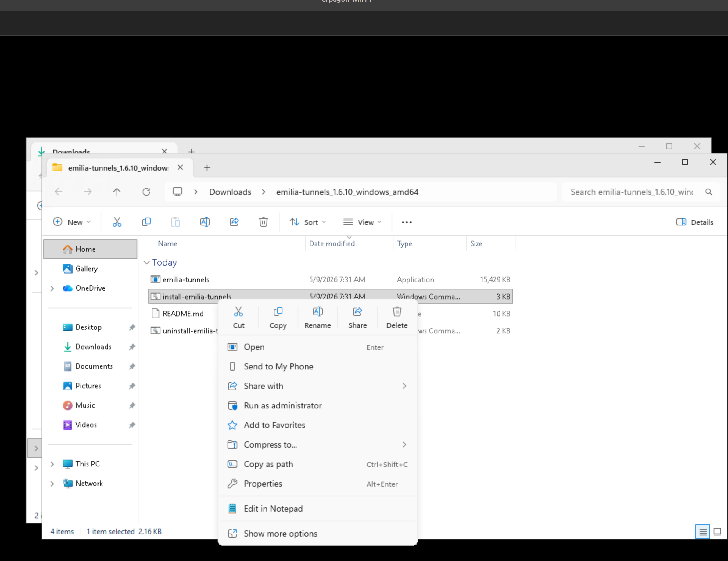
Task: Open Documents in the navigation pane
Action: click(x=94, y=366)
